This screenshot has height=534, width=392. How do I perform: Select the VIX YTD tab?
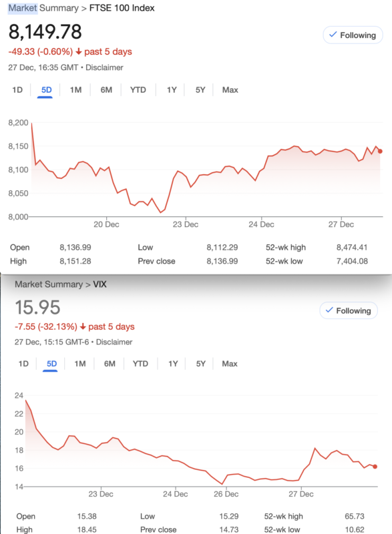(x=140, y=364)
